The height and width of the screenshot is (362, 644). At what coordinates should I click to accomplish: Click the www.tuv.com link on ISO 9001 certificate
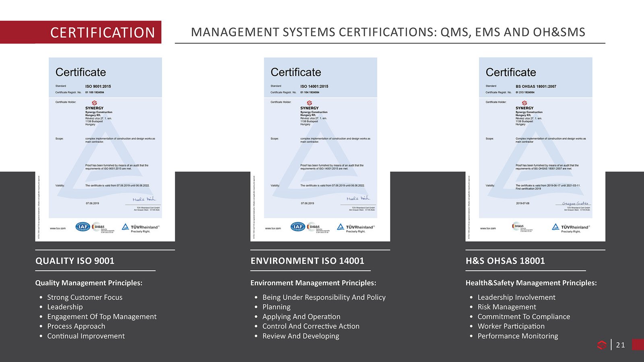click(58, 228)
